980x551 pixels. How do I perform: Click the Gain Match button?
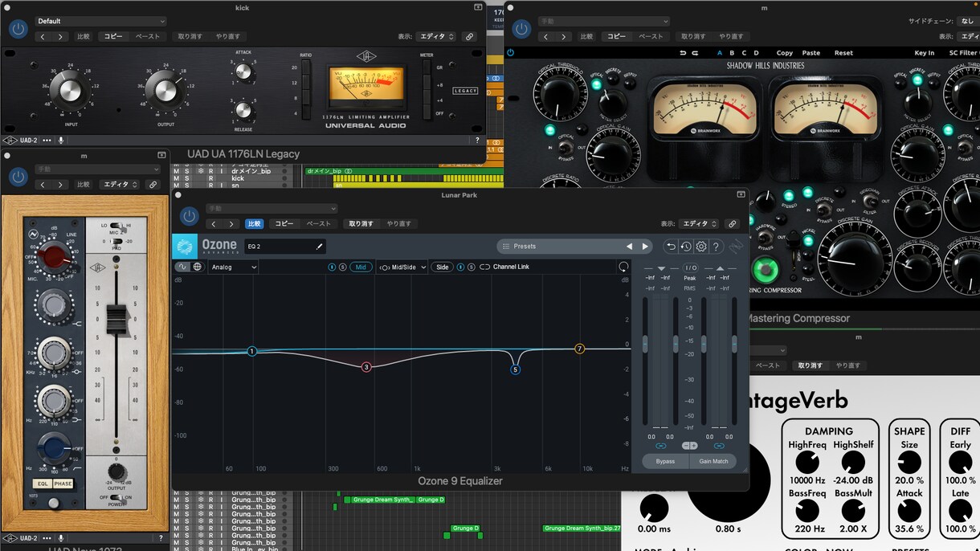[x=713, y=461]
